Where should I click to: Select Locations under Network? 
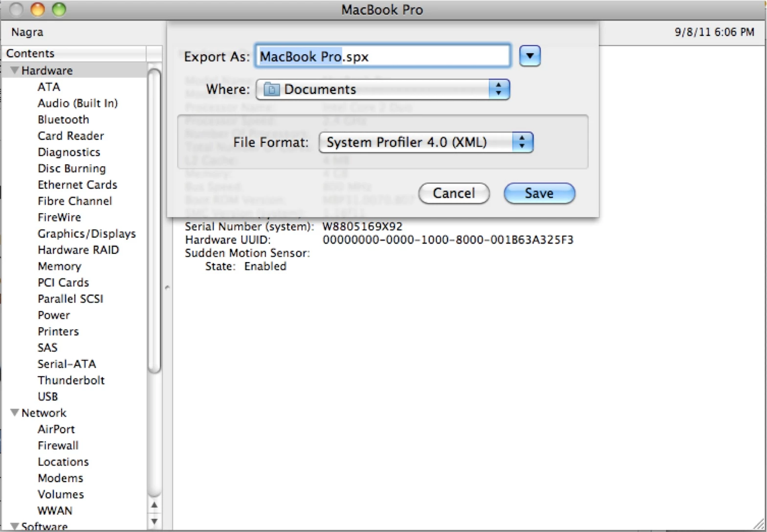[x=64, y=462]
